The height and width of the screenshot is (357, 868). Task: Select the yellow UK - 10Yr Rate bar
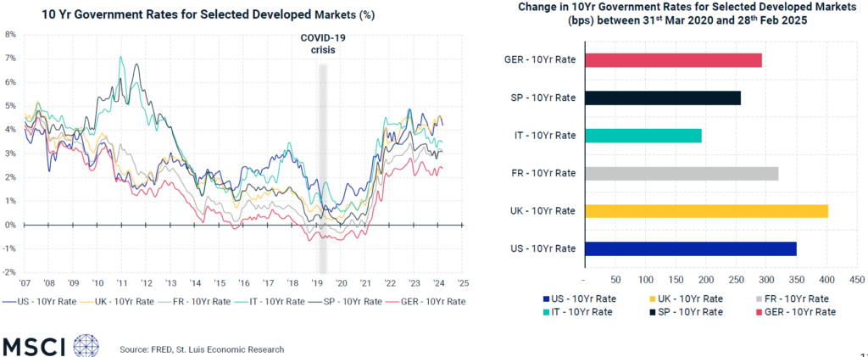706,211
